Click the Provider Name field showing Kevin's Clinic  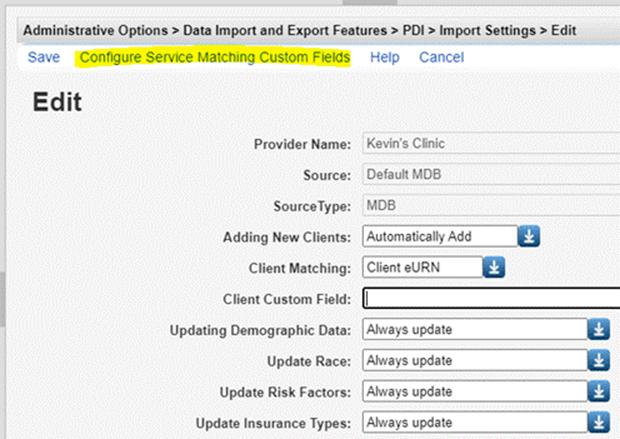point(490,143)
